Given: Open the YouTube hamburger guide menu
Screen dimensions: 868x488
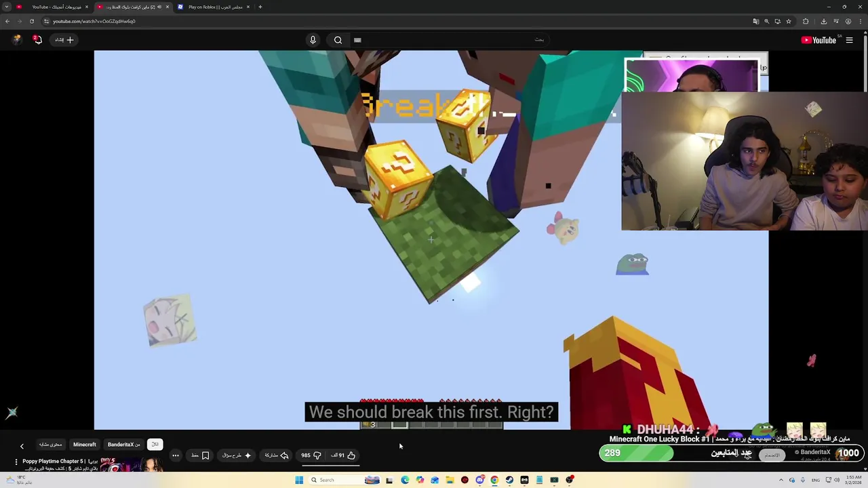Looking at the screenshot, I should pyautogui.click(x=849, y=40).
